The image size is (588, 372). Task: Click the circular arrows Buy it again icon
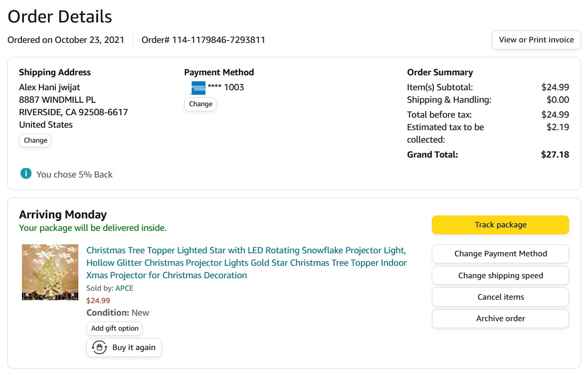click(x=100, y=348)
